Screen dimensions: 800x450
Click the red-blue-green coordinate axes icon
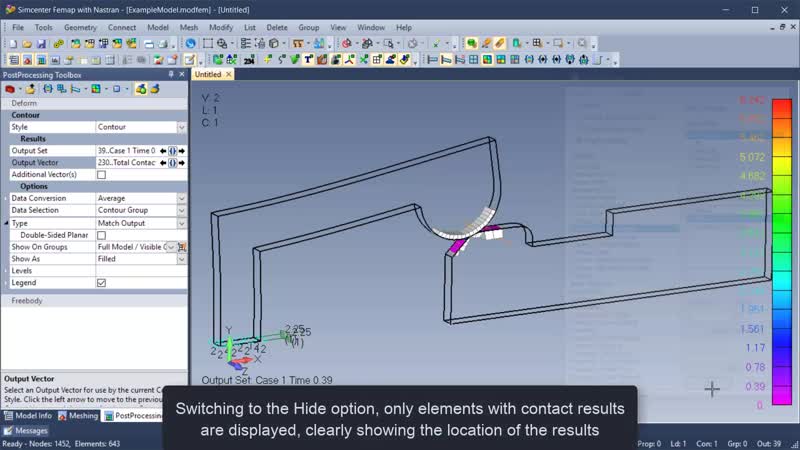tap(349, 60)
